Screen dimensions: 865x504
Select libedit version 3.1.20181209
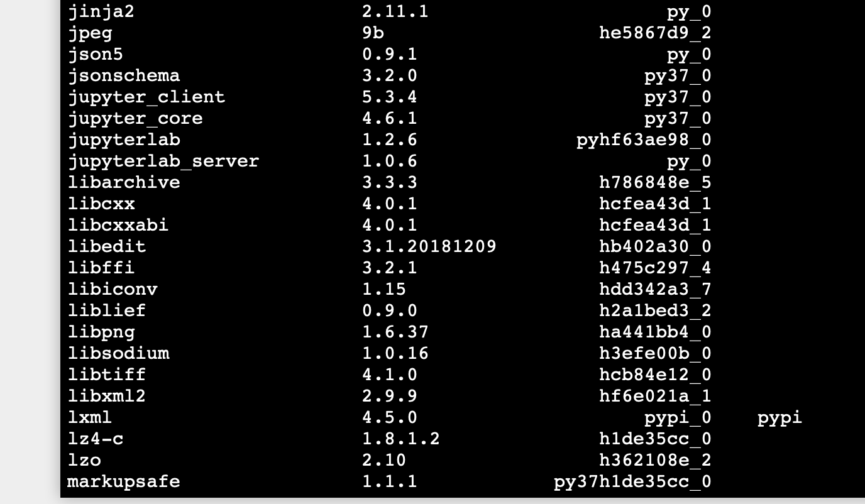tap(429, 246)
